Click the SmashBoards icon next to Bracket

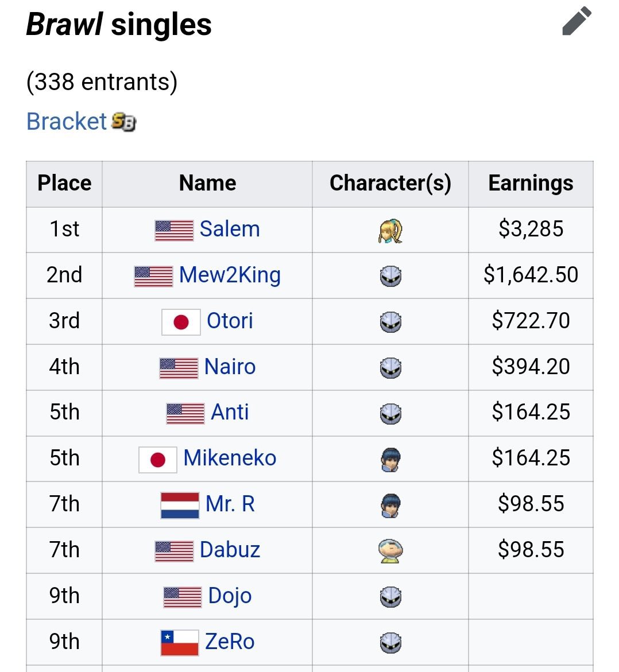click(123, 122)
